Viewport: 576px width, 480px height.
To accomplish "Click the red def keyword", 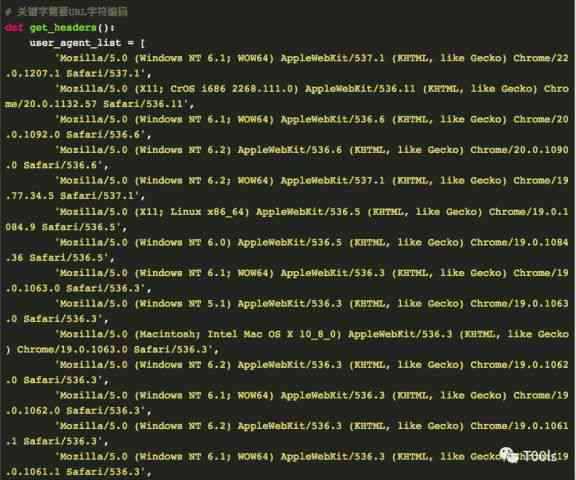I will click(x=14, y=28).
